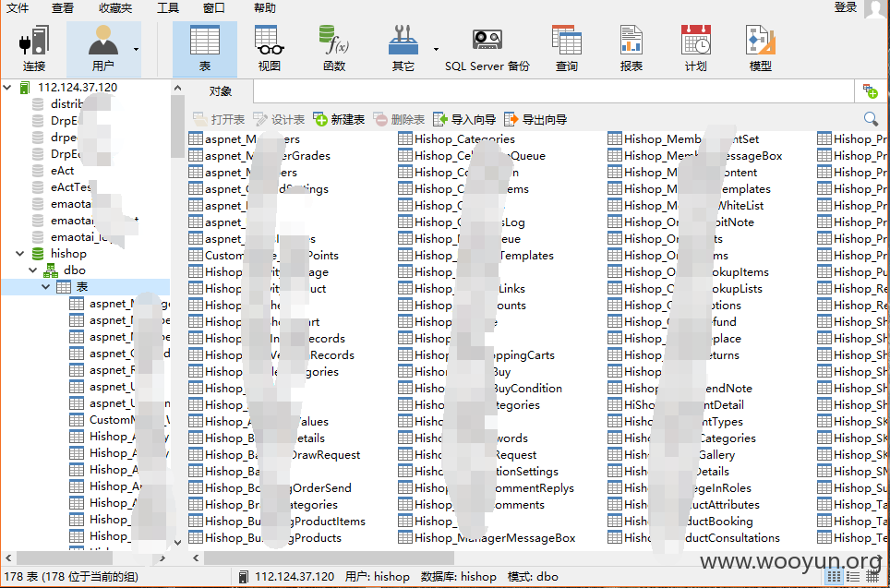Switch to grid icon view in status bar
This screenshot has width=890, height=588.
pos(834,577)
